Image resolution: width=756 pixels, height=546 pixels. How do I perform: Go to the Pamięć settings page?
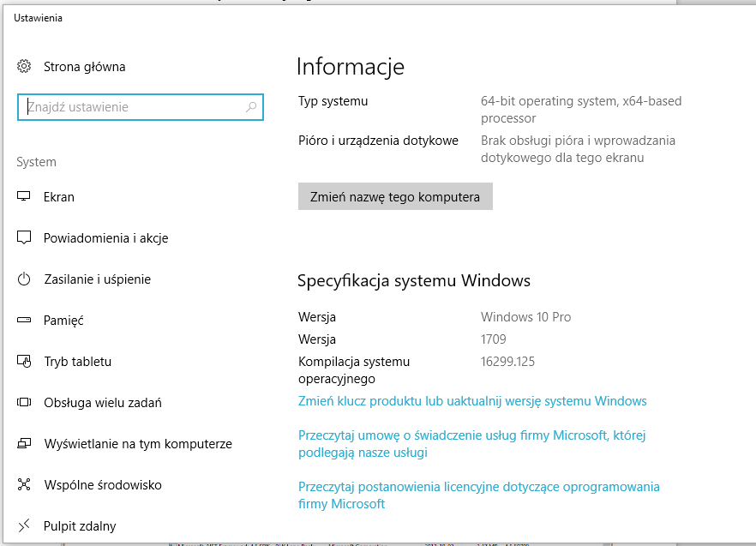coord(63,321)
